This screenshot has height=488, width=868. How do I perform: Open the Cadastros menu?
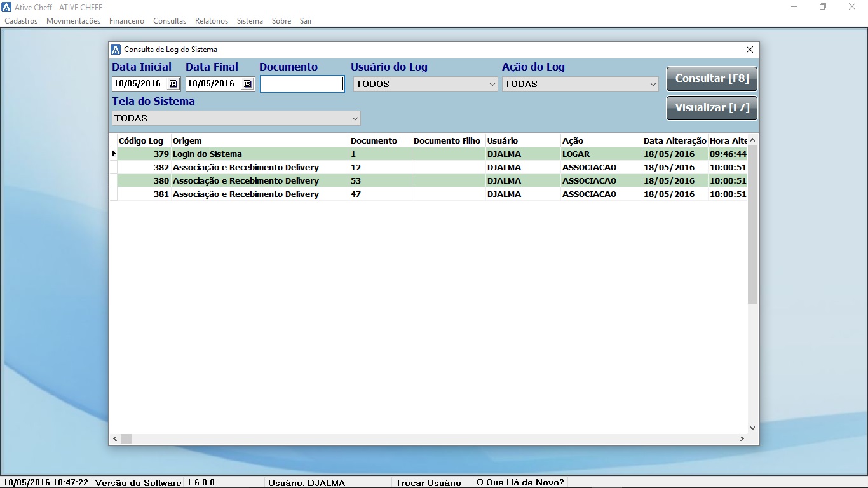pos(21,21)
